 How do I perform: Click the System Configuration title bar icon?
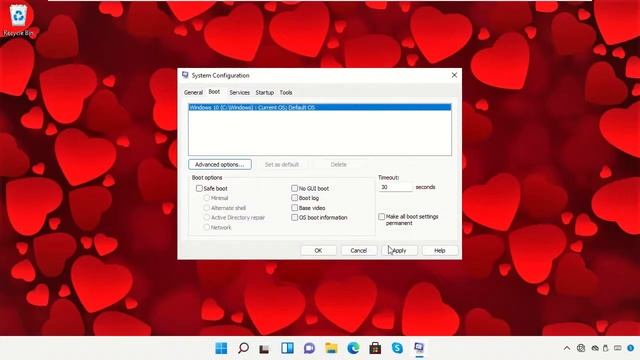(185, 75)
